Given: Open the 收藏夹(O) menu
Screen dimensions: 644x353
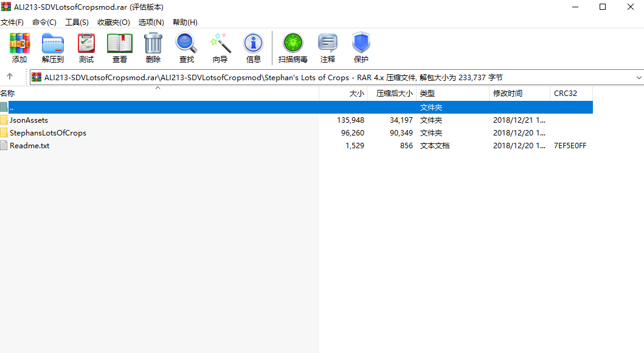Looking at the screenshot, I should [113, 22].
